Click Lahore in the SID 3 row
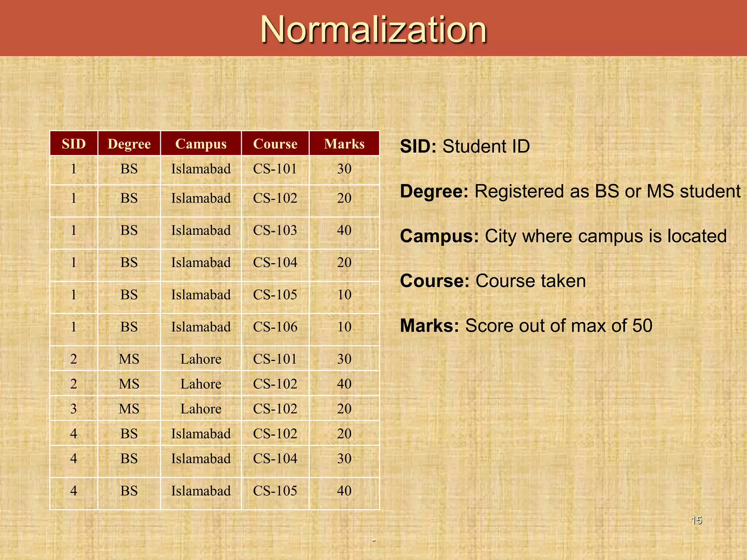The image size is (747, 560). click(x=201, y=409)
